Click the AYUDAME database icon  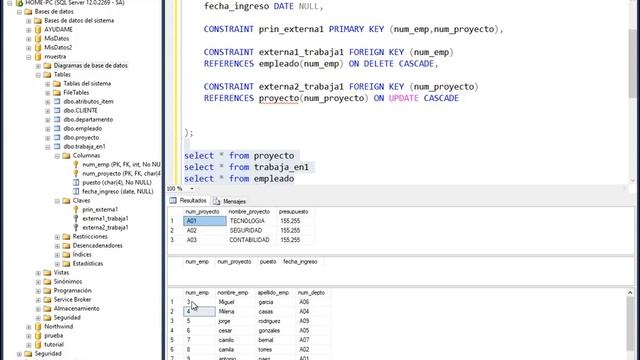(38, 29)
